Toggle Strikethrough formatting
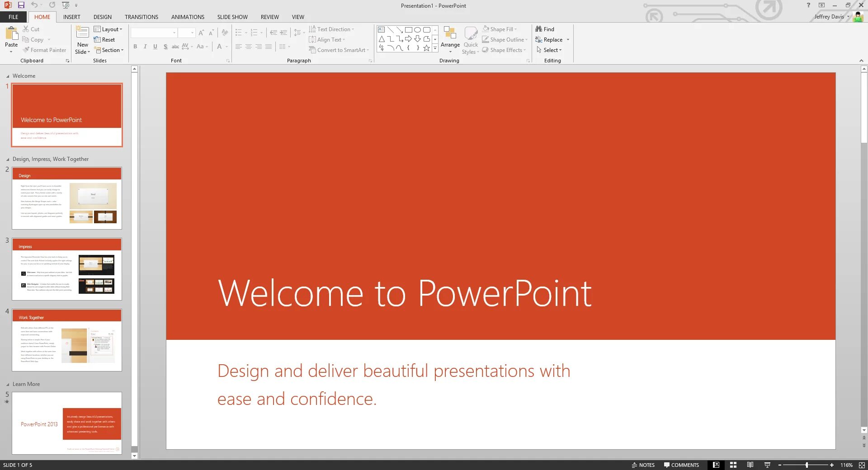868x470 pixels. pos(175,47)
